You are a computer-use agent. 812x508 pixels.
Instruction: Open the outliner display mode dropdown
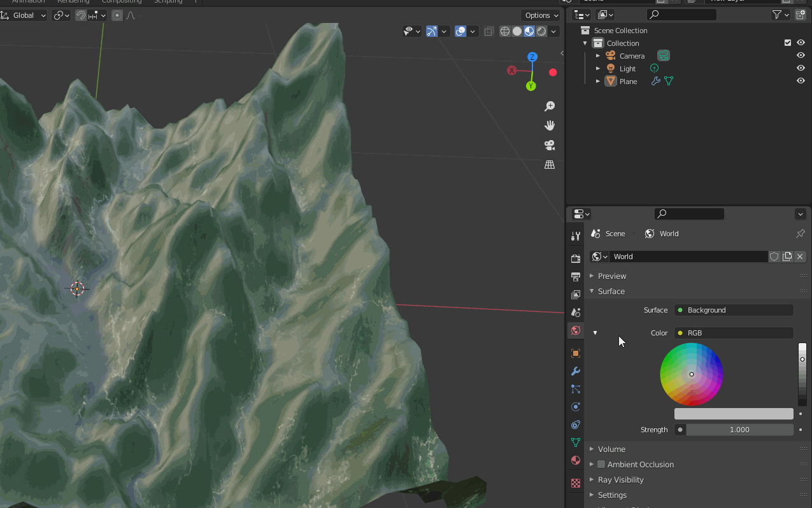pos(606,15)
